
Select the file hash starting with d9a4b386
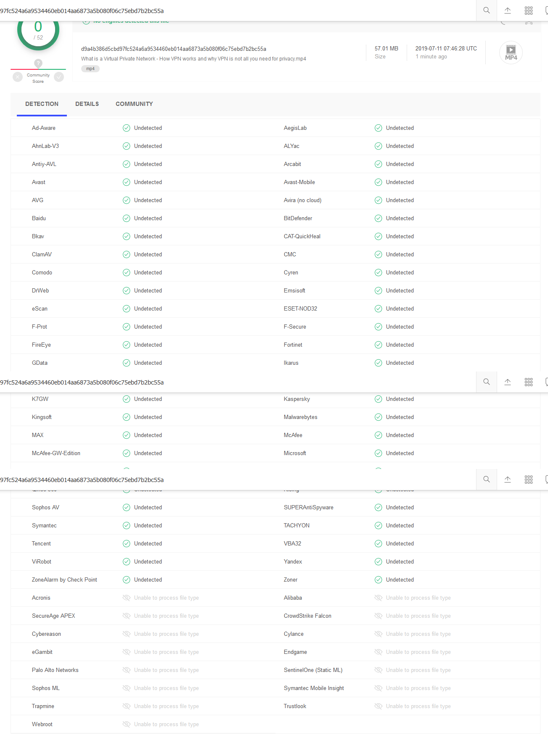174,49
